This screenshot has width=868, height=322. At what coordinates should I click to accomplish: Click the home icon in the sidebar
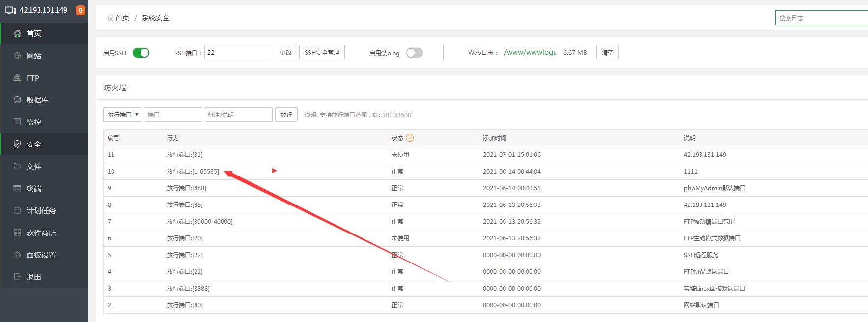tap(17, 33)
